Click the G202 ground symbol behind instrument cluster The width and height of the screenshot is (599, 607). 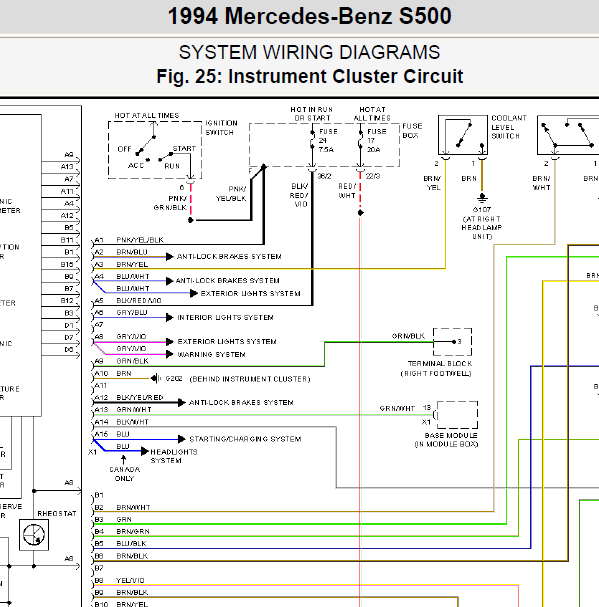pos(156,378)
